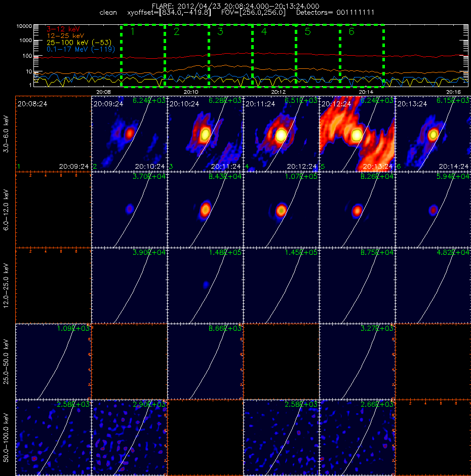The height and width of the screenshot is (476, 471).
Task: Click the '12.0-25.0 keV' row label
Action: tap(6, 286)
